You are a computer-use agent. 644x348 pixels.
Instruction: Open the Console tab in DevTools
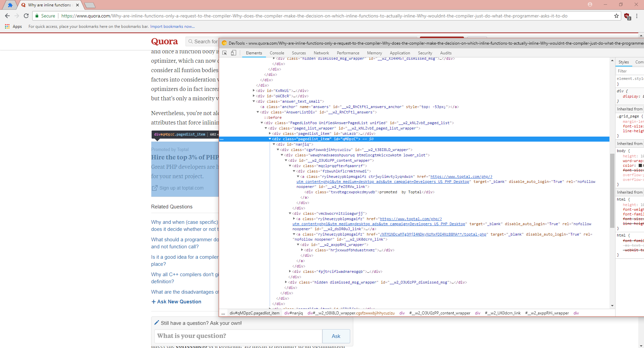[x=277, y=53]
